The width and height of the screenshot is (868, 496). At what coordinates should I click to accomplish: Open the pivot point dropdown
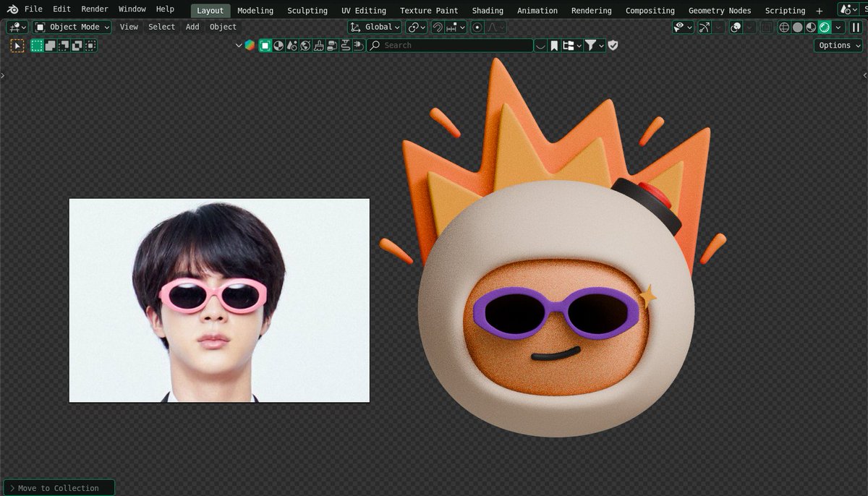[x=416, y=27]
